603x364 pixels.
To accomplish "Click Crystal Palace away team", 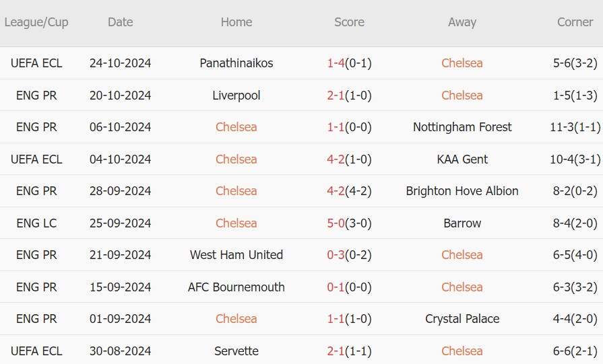I will 462,319.
